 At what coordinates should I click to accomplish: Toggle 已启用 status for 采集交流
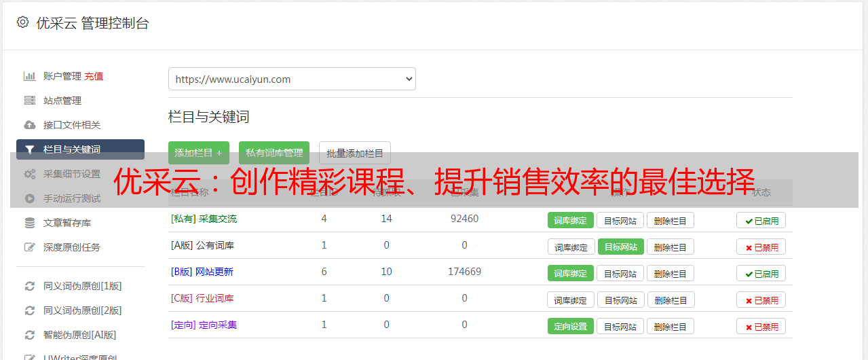click(x=761, y=220)
